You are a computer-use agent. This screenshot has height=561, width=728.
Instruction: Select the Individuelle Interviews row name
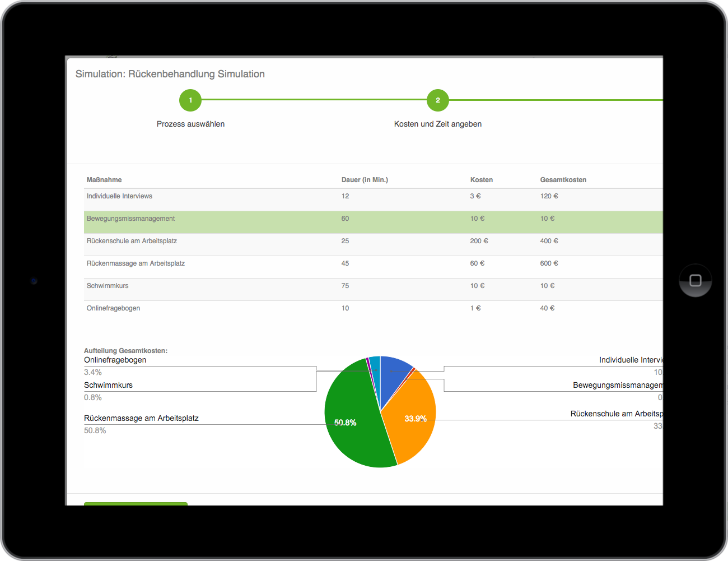click(119, 196)
